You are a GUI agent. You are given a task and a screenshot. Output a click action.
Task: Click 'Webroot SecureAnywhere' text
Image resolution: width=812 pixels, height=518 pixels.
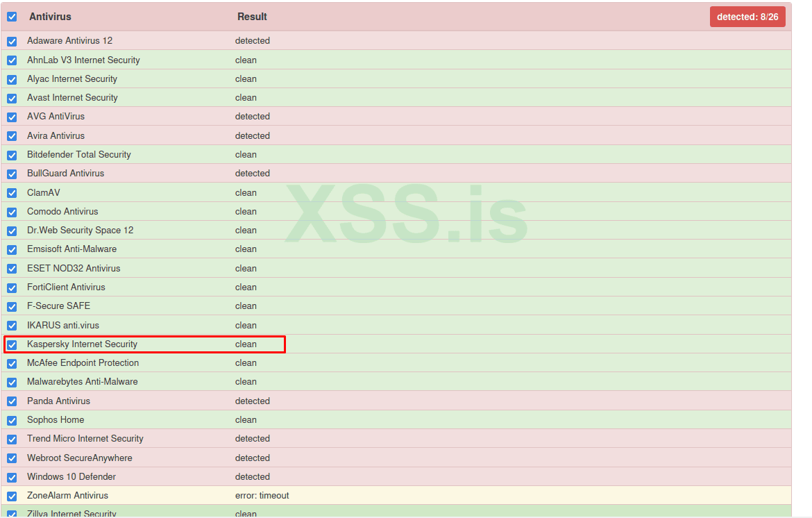[x=80, y=458]
